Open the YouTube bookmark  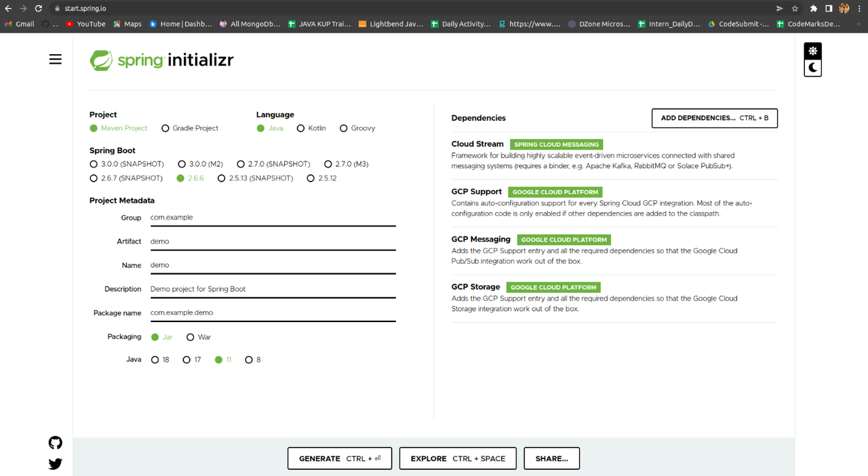(x=85, y=24)
